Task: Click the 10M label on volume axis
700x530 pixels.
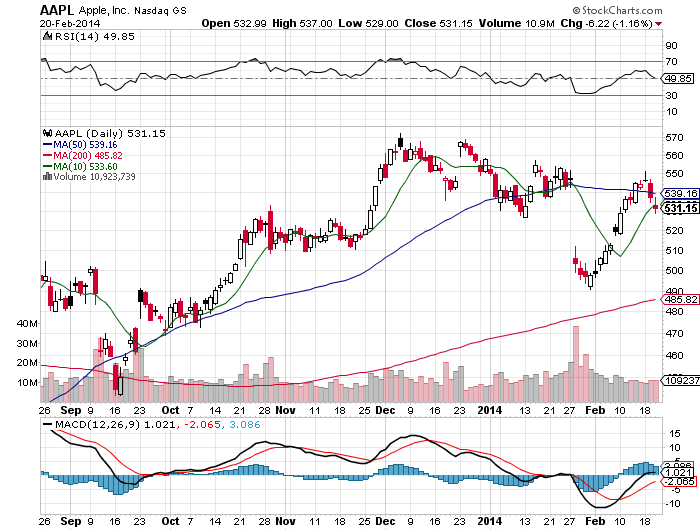Action: point(27,383)
